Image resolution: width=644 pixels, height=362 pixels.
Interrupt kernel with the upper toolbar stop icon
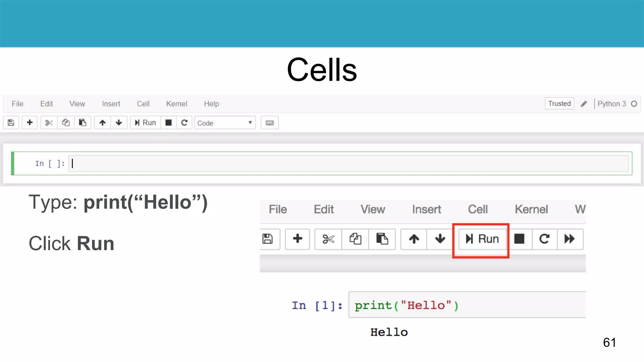[x=169, y=123]
